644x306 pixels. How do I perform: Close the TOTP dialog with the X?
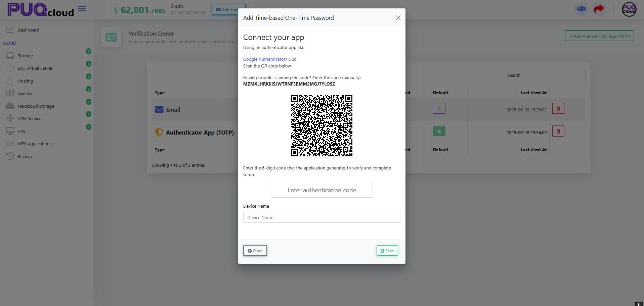tap(398, 18)
